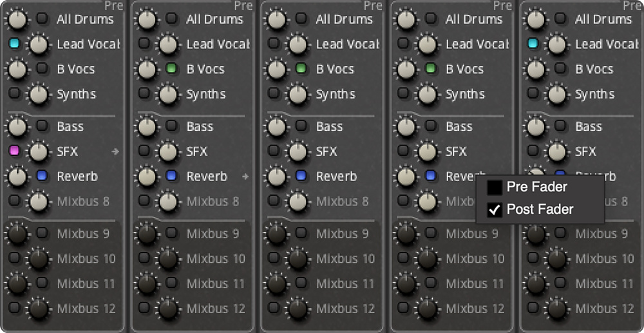
Task: Toggle blue Reverb send in third strip
Action: point(301,176)
